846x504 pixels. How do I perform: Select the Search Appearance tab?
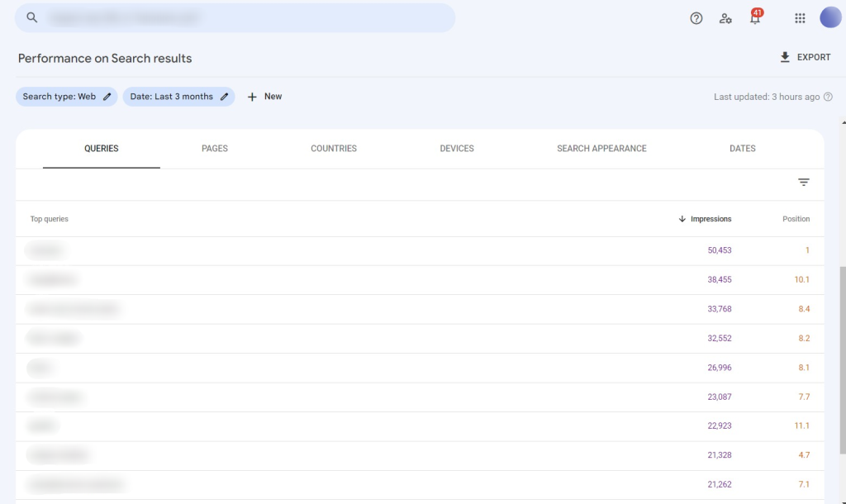(x=601, y=149)
